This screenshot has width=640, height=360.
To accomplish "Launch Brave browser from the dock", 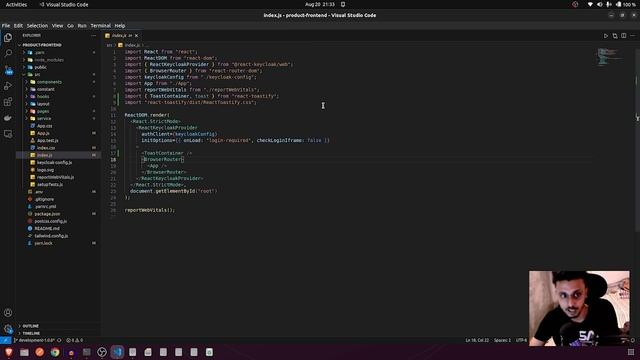I will tap(9, 352).
